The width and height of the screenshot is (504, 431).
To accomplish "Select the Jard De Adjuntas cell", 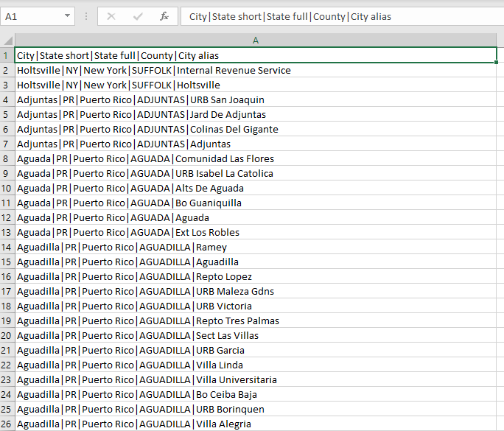I will tap(256, 114).
